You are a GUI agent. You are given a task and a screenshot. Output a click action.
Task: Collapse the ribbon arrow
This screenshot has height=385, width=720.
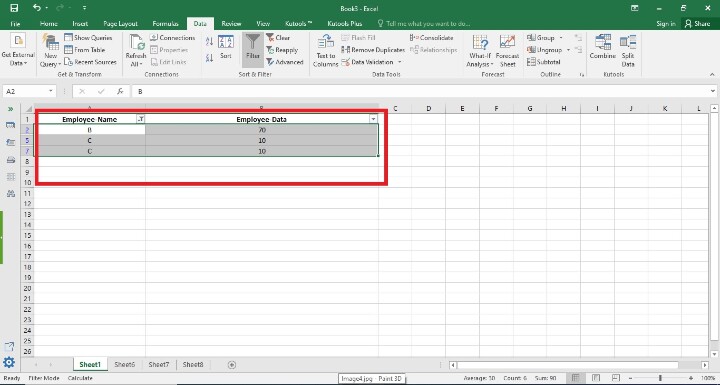pyautogui.click(x=712, y=74)
